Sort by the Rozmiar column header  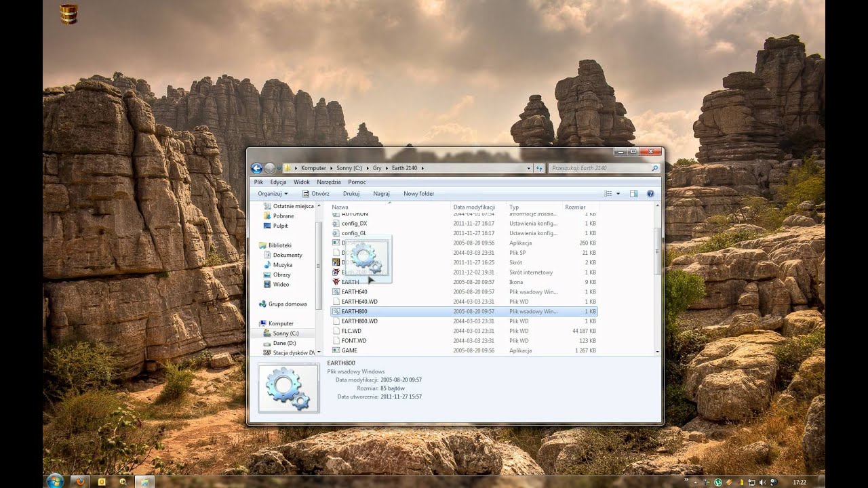point(580,207)
